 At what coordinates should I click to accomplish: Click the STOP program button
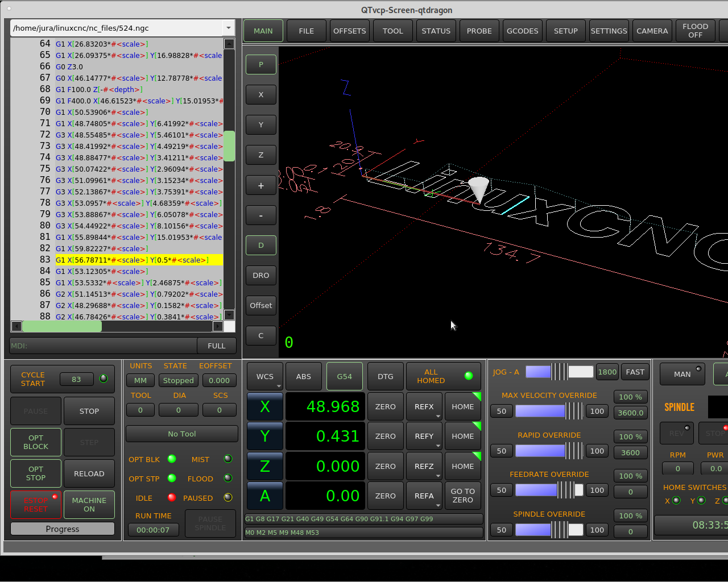89,411
